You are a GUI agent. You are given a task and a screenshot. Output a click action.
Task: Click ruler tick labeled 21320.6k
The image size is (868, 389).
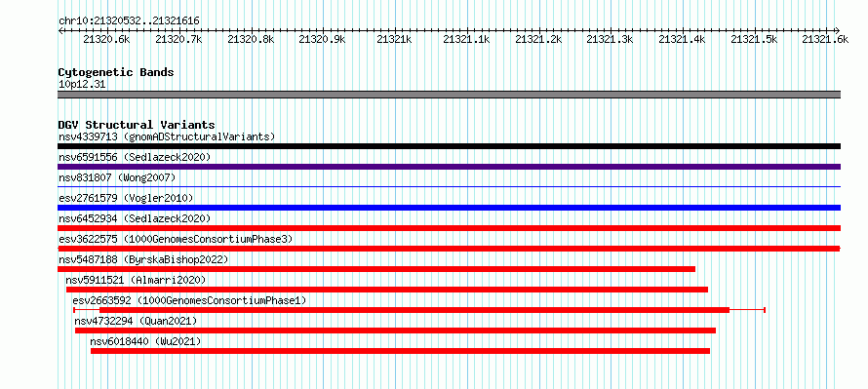[x=106, y=39]
